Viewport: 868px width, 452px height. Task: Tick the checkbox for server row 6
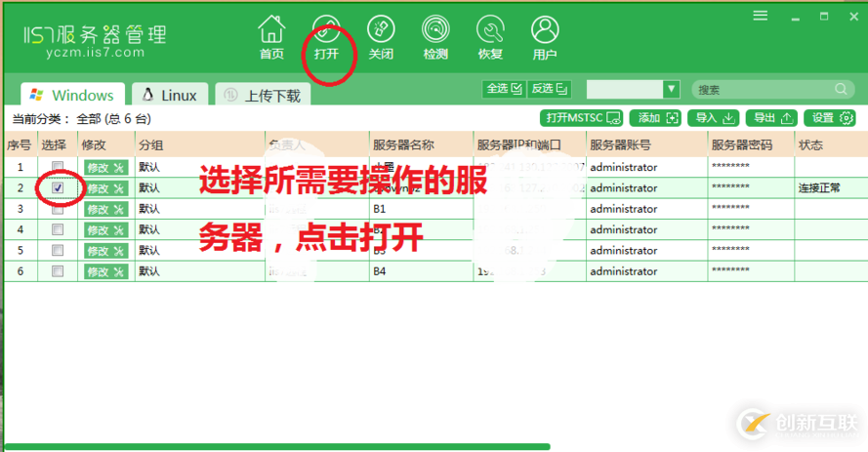tap(58, 271)
